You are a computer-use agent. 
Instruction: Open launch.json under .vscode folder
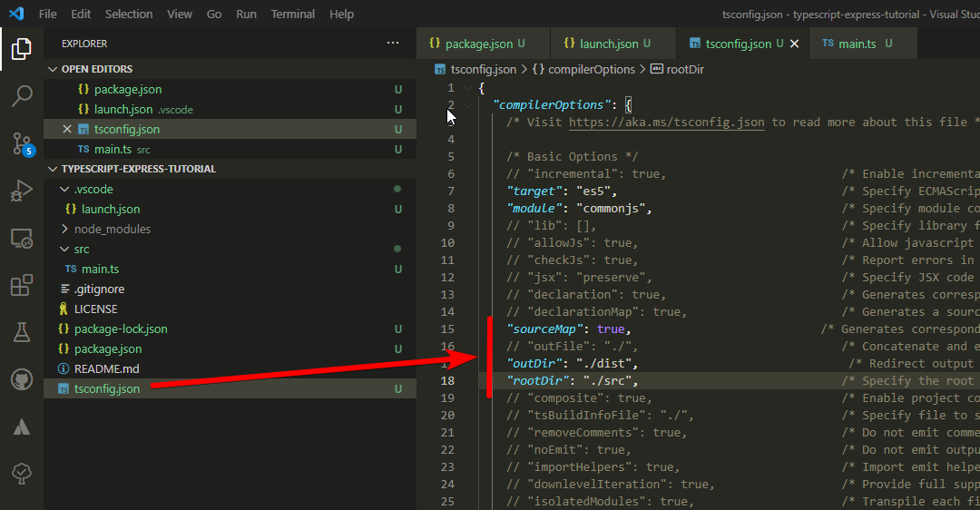click(x=230, y=210)
